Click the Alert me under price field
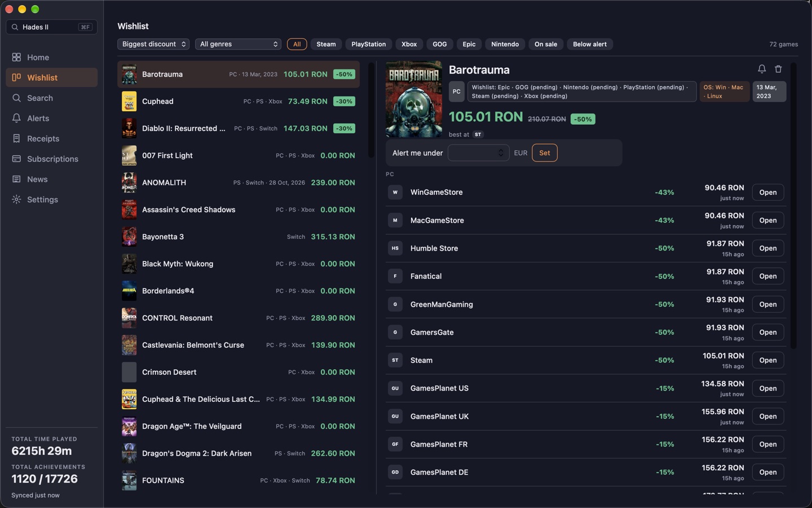Viewport: 812px width, 508px height. (478, 153)
